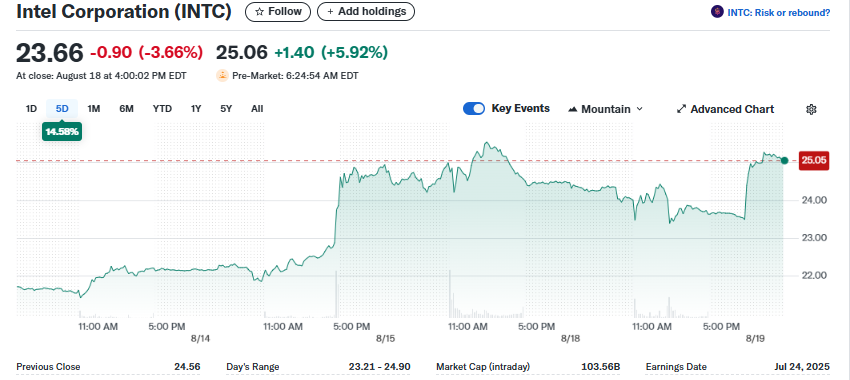Click the 23.00 y-axis price label
Viewport: 850px width, 380px height.
[813, 237]
